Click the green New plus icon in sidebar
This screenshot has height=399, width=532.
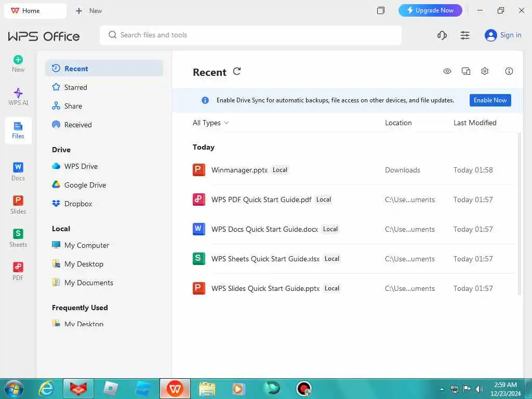coord(18,60)
